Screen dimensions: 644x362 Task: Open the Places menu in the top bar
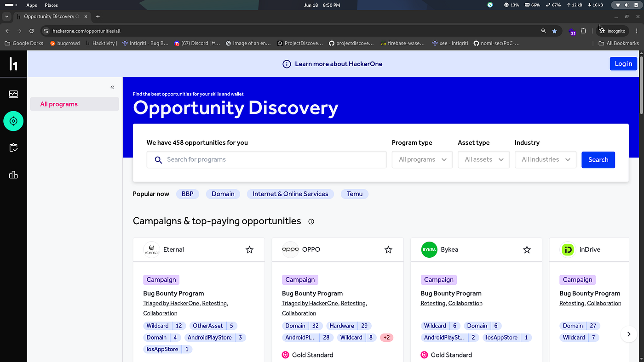pos(51,5)
